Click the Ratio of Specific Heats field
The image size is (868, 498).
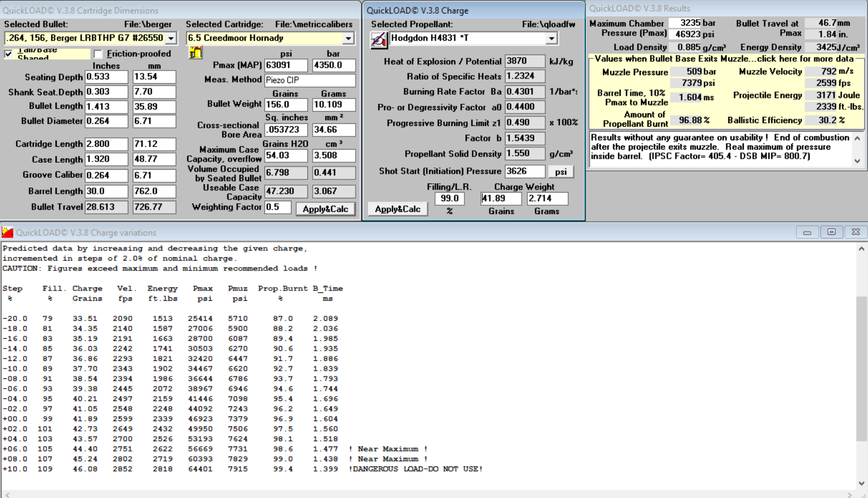coord(525,76)
